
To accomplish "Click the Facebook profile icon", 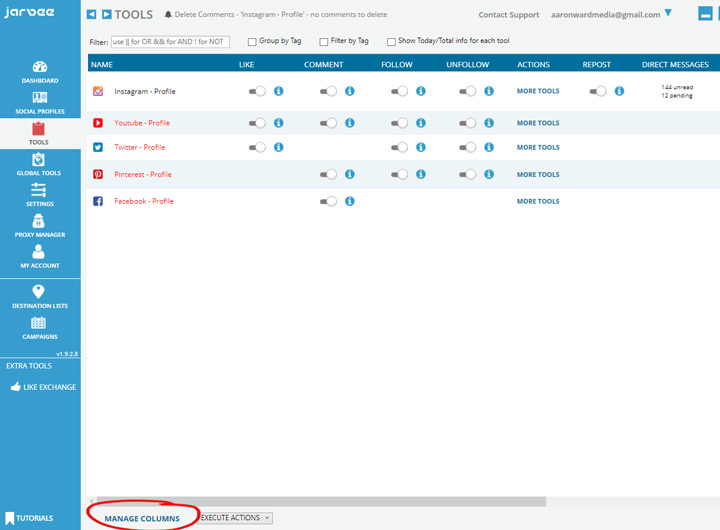I will pos(98,201).
